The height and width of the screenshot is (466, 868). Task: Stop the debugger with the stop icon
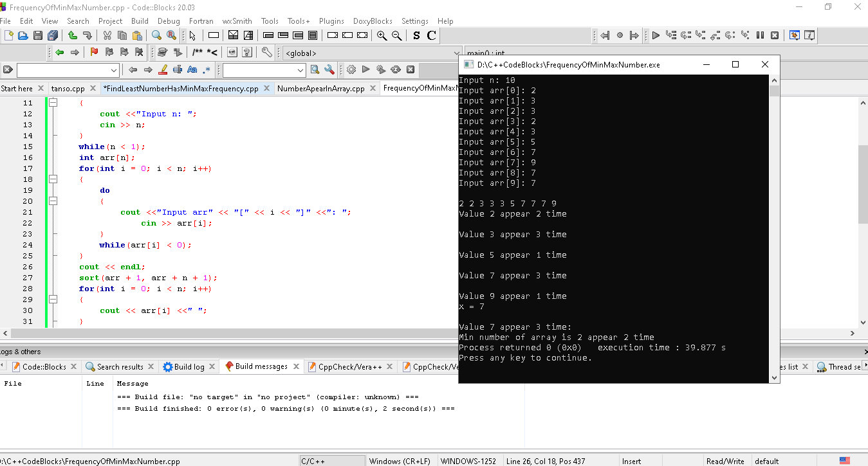(774, 35)
